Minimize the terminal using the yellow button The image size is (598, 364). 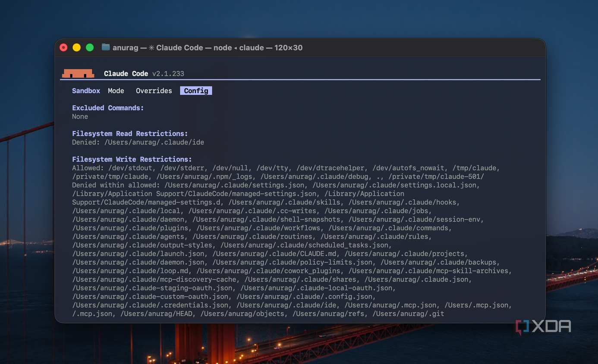coord(76,47)
